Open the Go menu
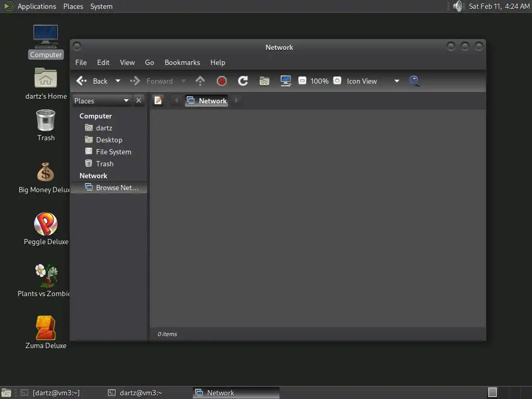The width and height of the screenshot is (532, 399). pyautogui.click(x=149, y=62)
